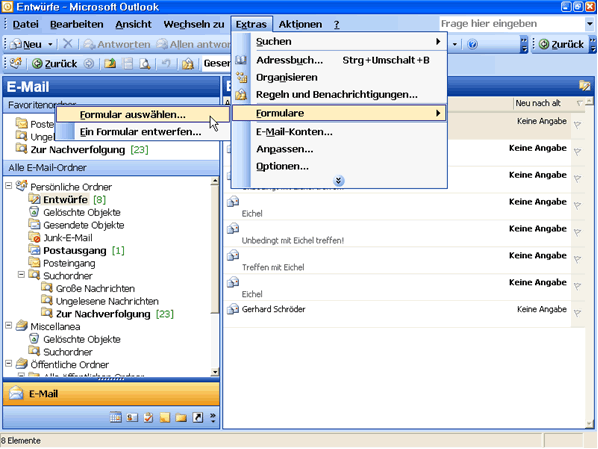This screenshot has width=598, height=449.
Task: Choose Optionen... menu entry
Action: click(x=339, y=166)
